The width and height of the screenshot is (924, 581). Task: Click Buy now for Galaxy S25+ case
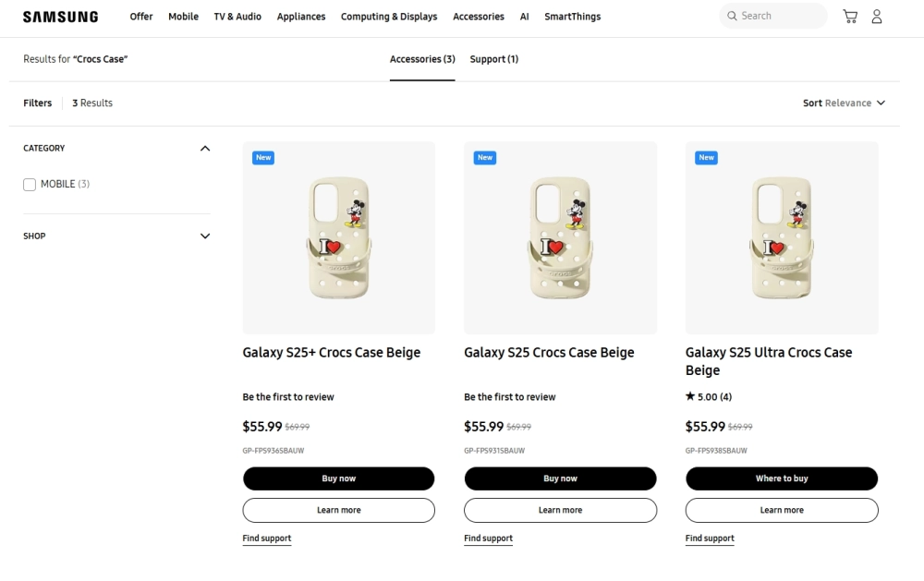(338, 478)
